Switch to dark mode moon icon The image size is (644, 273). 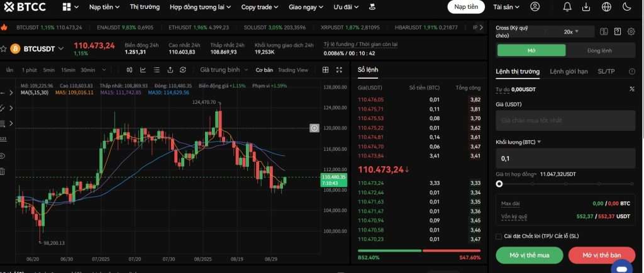tap(626, 7)
